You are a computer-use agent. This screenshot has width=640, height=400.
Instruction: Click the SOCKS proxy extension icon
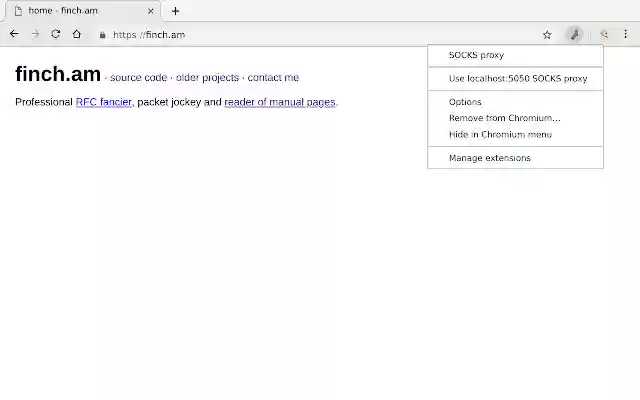574,34
